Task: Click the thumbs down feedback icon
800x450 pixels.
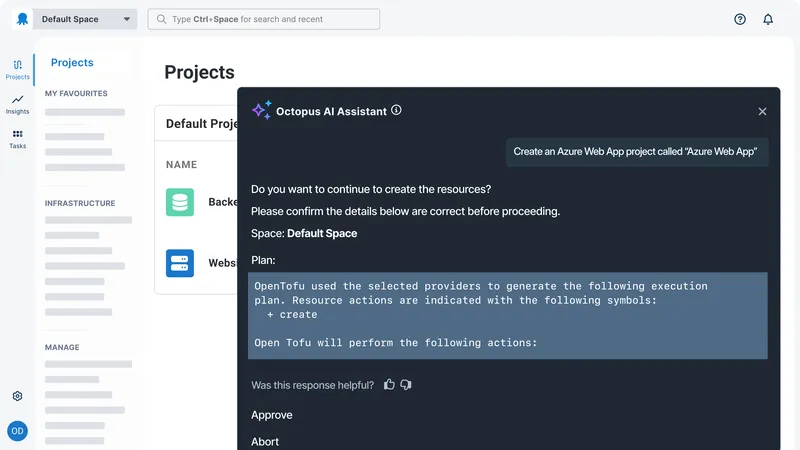Action: (x=406, y=384)
